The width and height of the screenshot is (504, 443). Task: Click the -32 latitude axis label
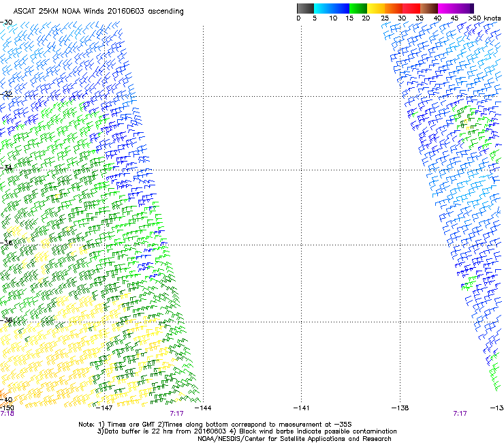6,94
